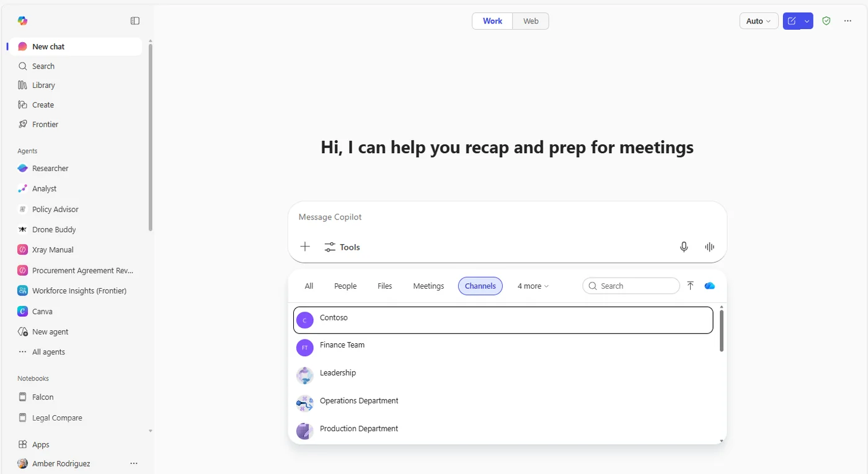
Task: Select the People filter tab
Action: [x=345, y=286]
